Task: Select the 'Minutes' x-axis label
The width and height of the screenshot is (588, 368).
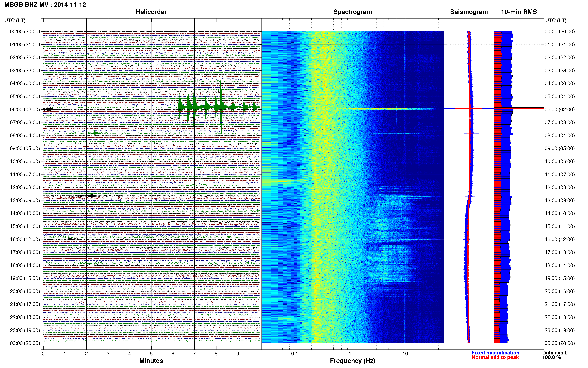Action: pos(151,360)
